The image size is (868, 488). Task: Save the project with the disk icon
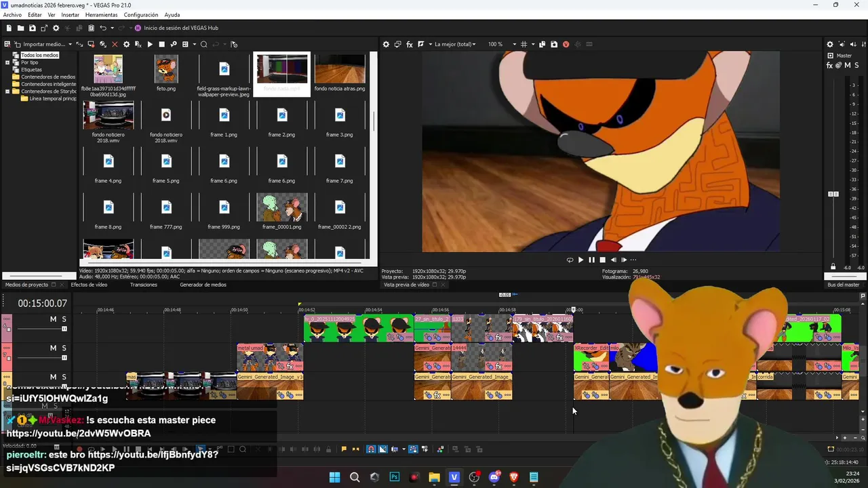click(32, 28)
